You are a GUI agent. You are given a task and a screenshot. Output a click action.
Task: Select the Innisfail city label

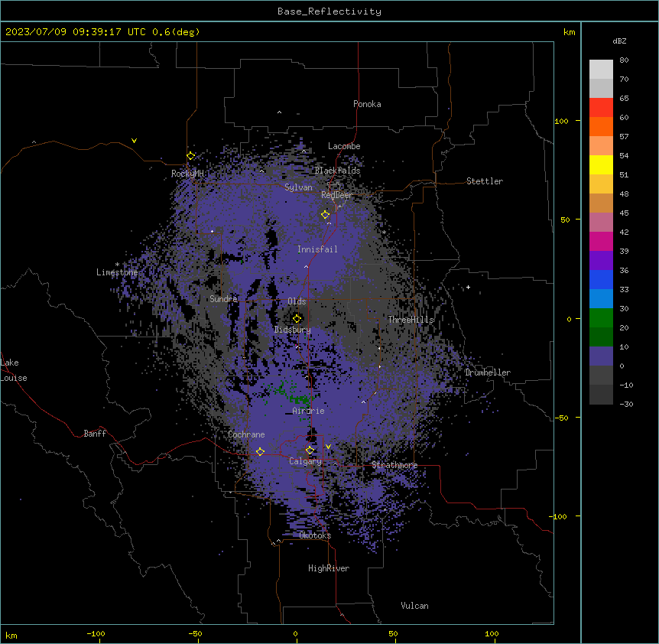317,249
